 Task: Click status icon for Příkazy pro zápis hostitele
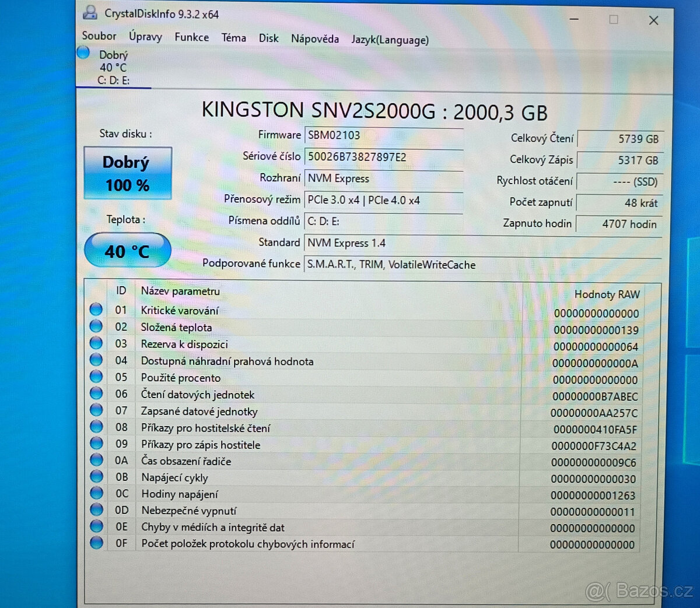[96, 443]
